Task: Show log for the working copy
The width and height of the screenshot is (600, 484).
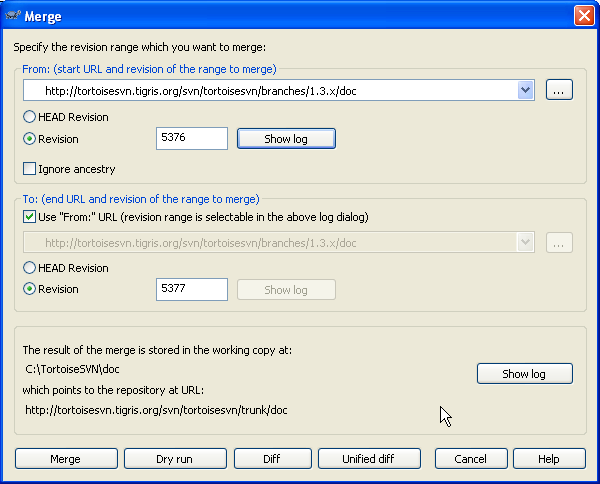Action: click(x=524, y=373)
